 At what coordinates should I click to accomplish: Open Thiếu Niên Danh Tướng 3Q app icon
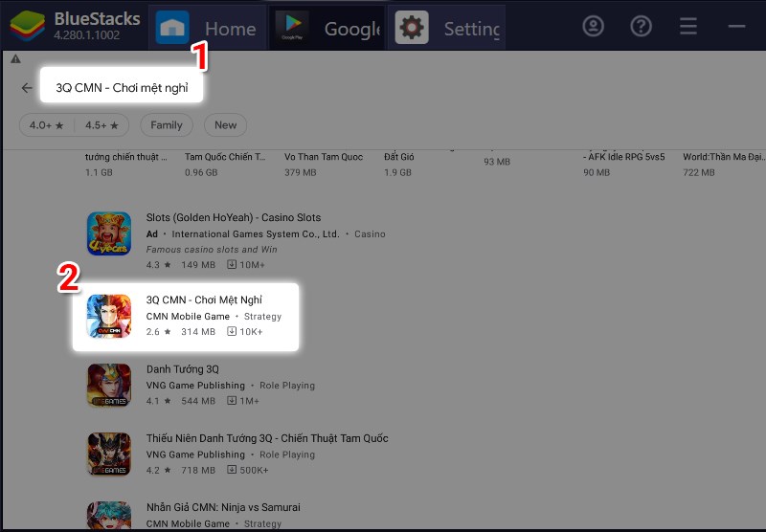(x=109, y=454)
